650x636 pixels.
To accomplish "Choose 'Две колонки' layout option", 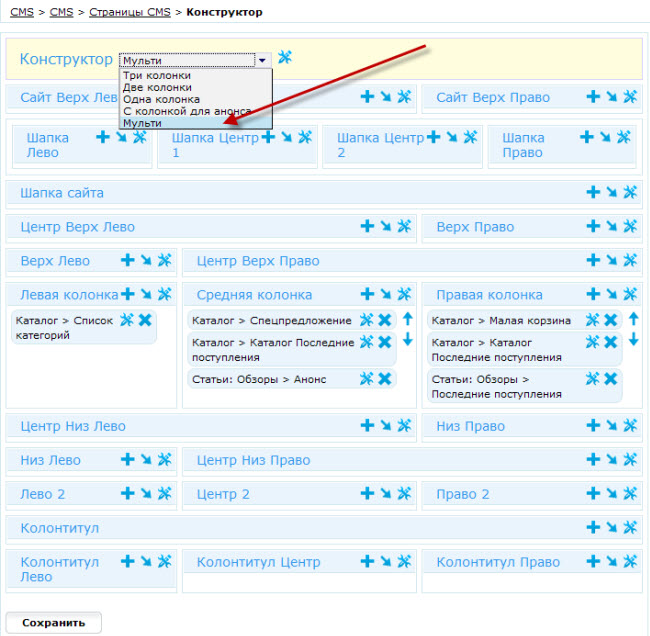I will (x=195, y=87).
